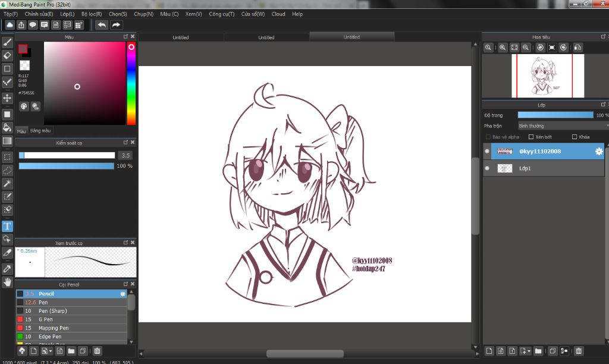This screenshot has width=609, height=364.
Task: Add a new layer folder
Action: coord(538,351)
